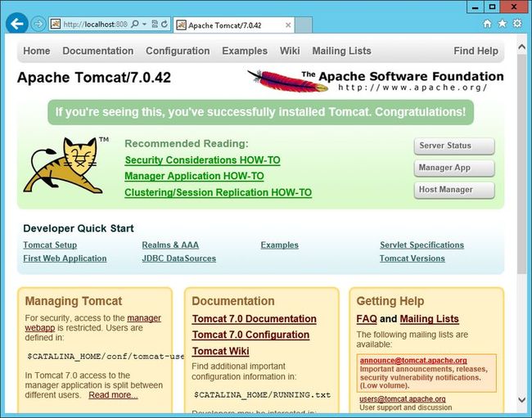Viewport: 532px width, 418px height.
Task: Open the Realms & AAA link
Action: point(170,245)
